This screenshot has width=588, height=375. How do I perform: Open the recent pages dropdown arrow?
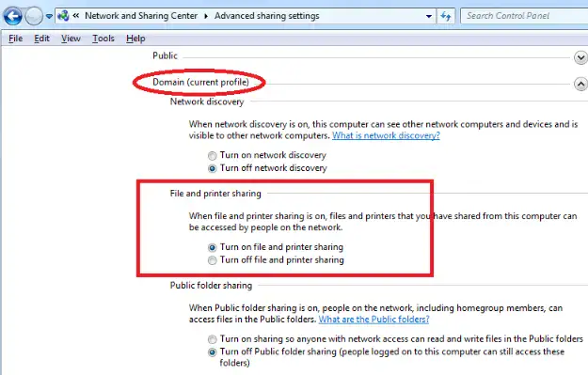pos(49,16)
